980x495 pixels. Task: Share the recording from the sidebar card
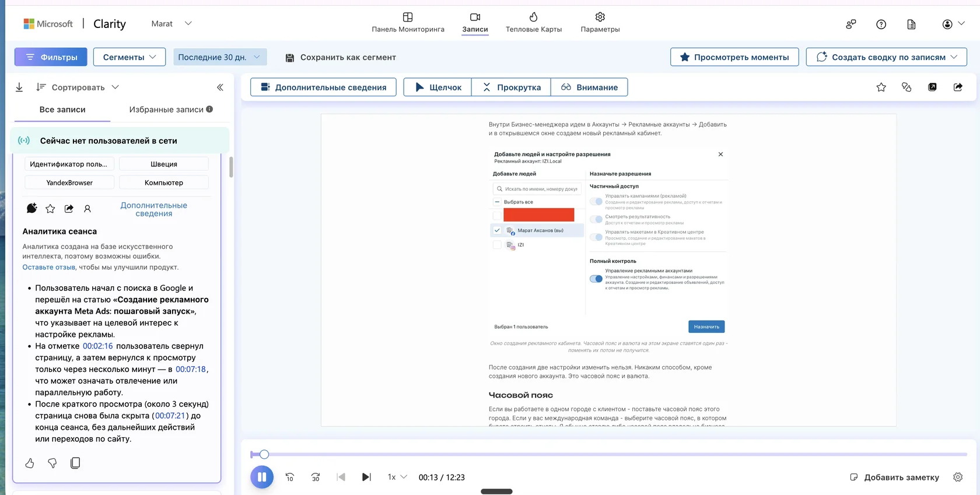69,209
